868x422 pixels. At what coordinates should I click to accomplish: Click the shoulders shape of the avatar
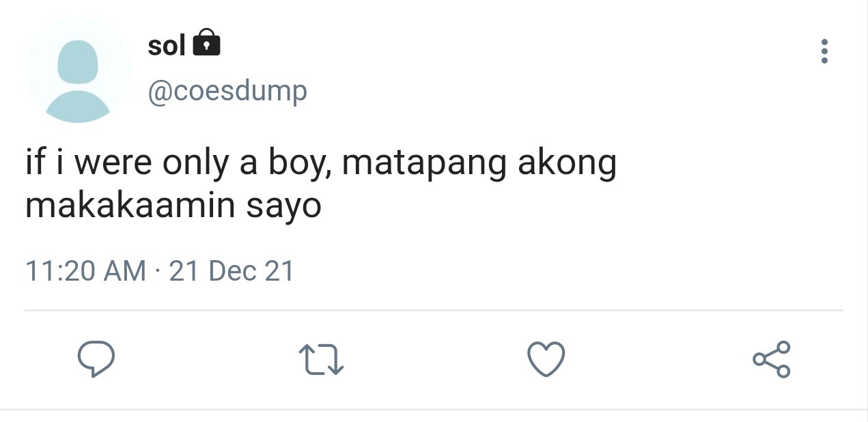78,107
